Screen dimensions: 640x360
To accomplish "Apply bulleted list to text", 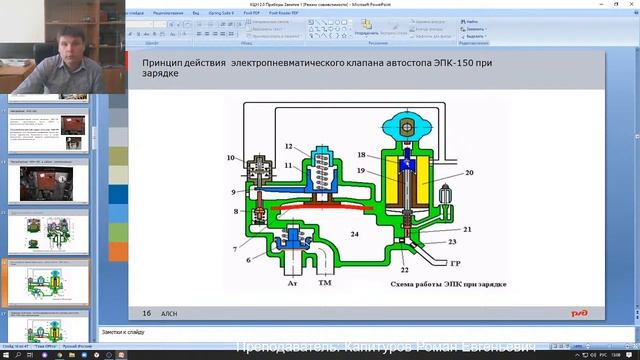I will (x=199, y=24).
